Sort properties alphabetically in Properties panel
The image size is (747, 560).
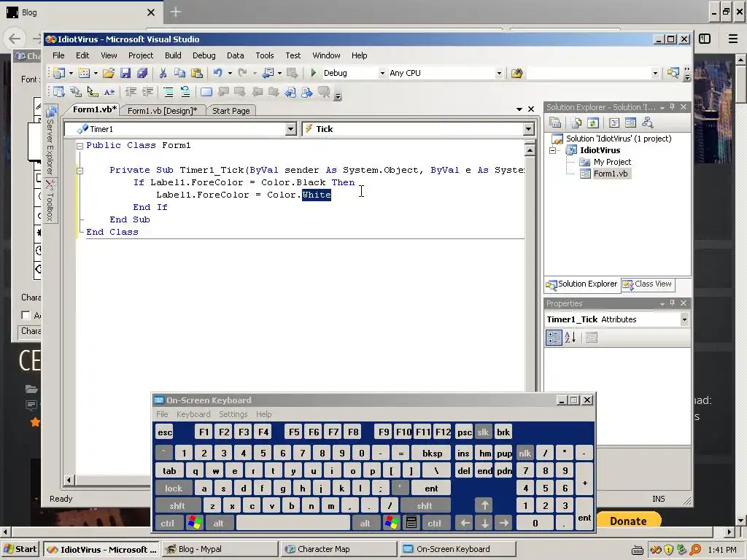570,338
